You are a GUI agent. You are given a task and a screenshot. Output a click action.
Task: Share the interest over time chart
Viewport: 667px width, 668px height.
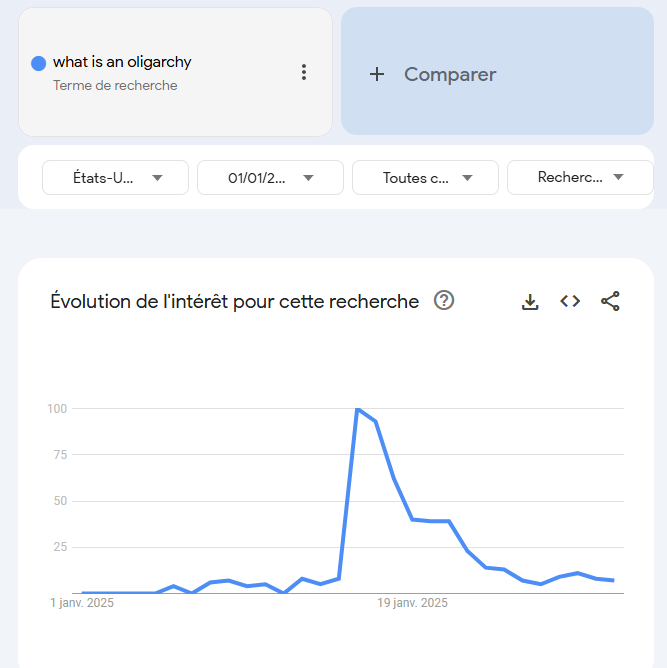pyautogui.click(x=610, y=301)
